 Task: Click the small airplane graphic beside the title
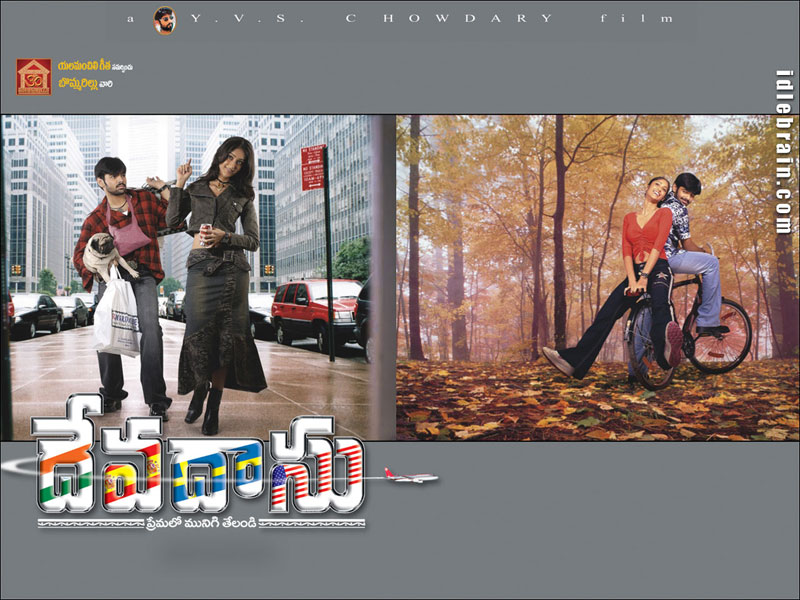pyautogui.click(x=411, y=476)
